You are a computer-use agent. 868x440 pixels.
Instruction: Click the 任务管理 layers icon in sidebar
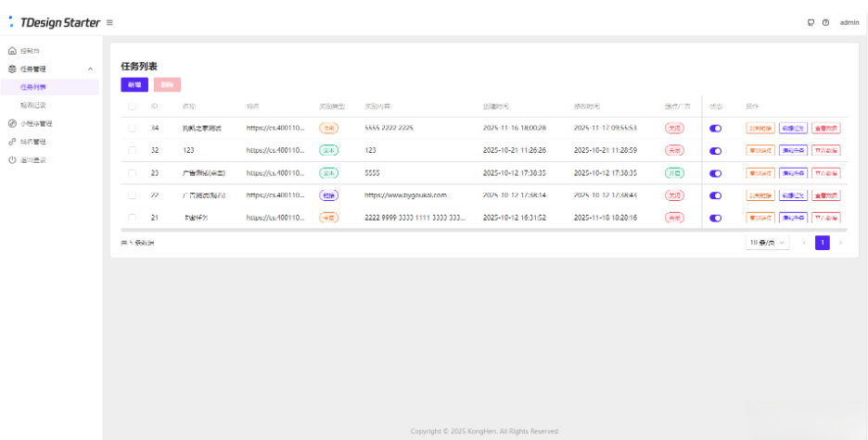pyautogui.click(x=12, y=69)
